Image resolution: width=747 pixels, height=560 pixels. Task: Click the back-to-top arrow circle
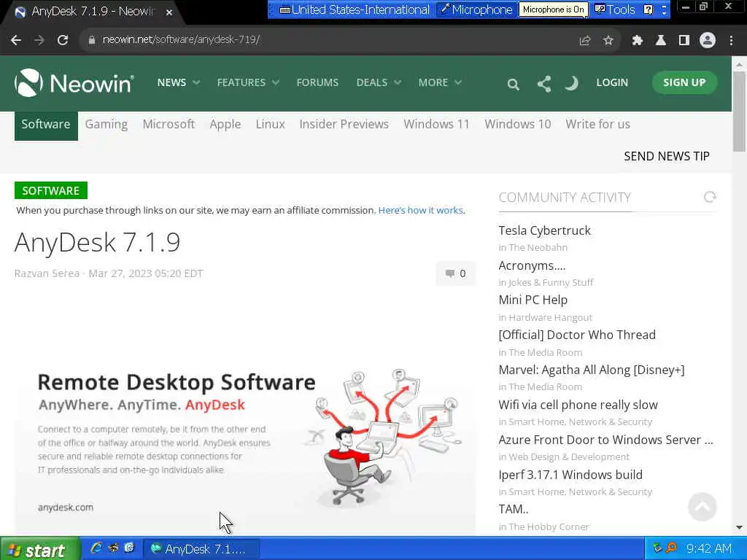tap(703, 507)
